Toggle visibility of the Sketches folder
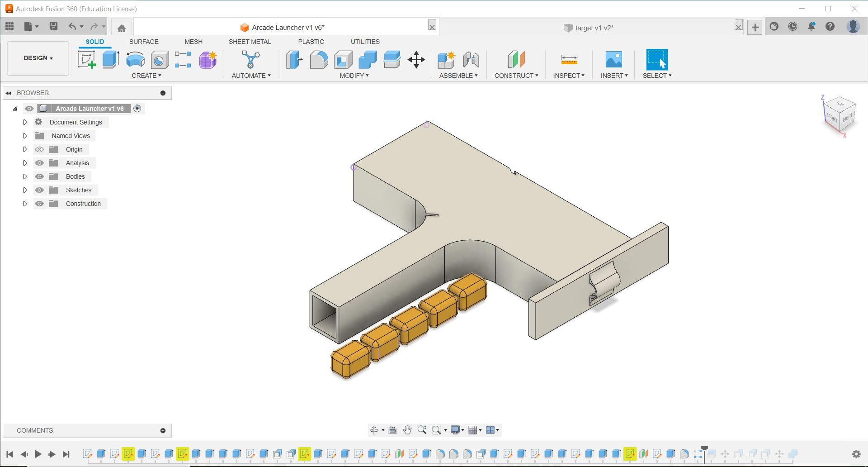The image size is (868, 467). [x=40, y=190]
